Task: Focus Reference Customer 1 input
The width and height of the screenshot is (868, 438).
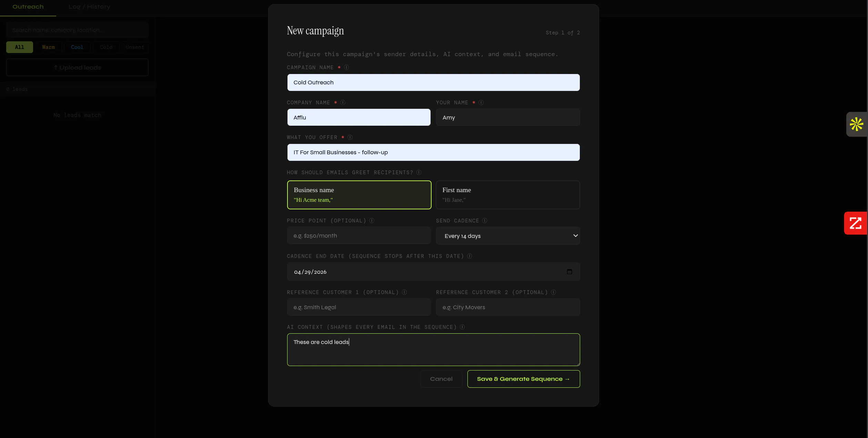Action: click(359, 307)
